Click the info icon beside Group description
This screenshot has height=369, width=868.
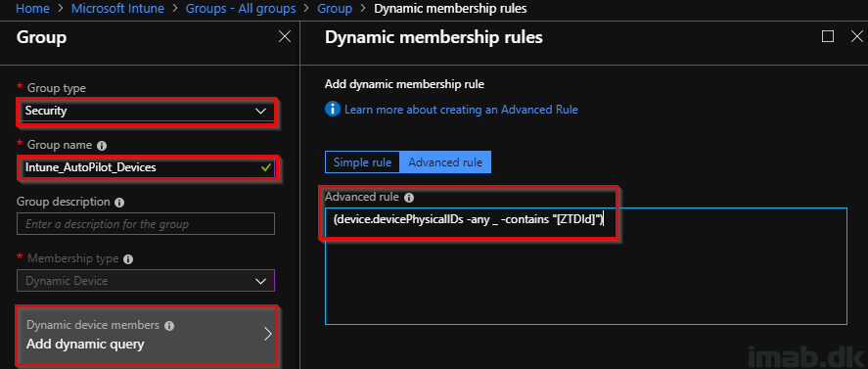(x=119, y=203)
